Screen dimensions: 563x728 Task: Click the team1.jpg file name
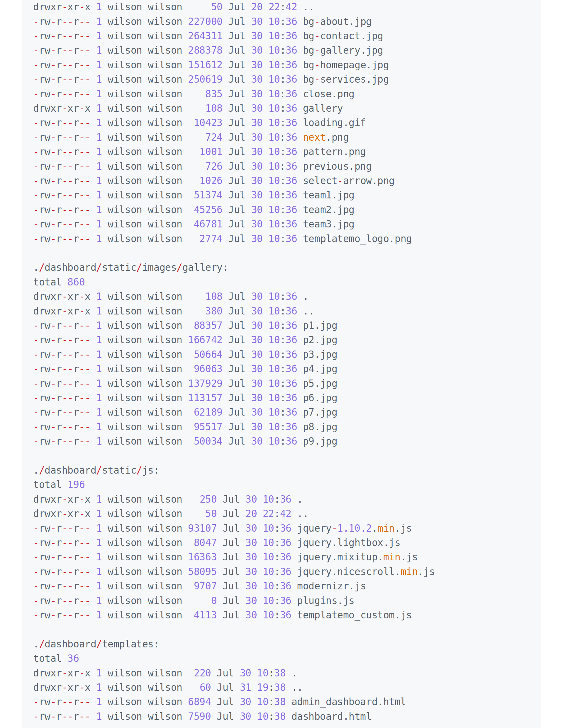point(328,195)
